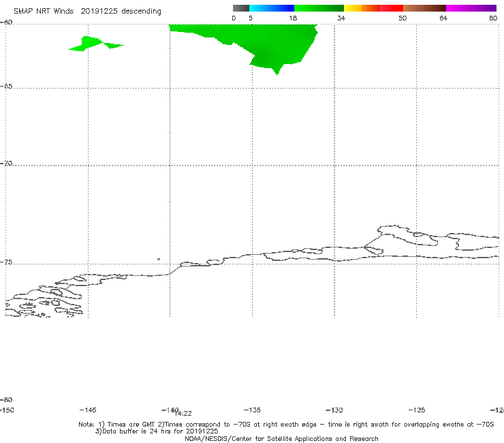Click the colorbar label '5'
Image resolution: width=504 pixels, height=443 pixels.
tap(251, 18)
